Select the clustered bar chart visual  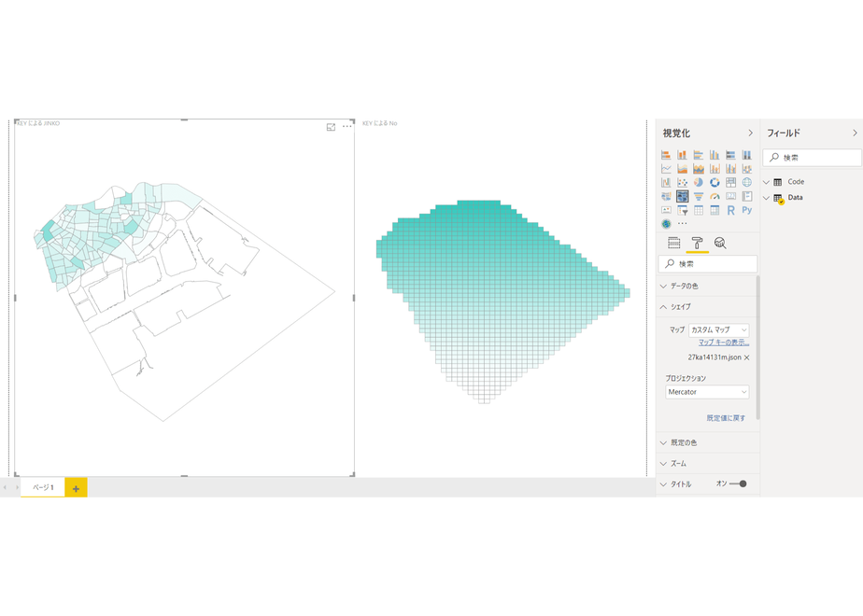(x=699, y=155)
